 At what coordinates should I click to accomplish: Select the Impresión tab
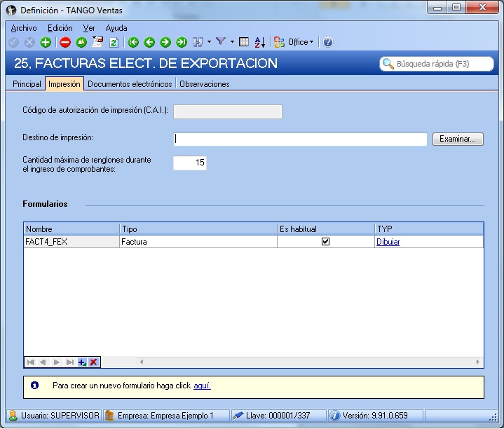click(64, 84)
